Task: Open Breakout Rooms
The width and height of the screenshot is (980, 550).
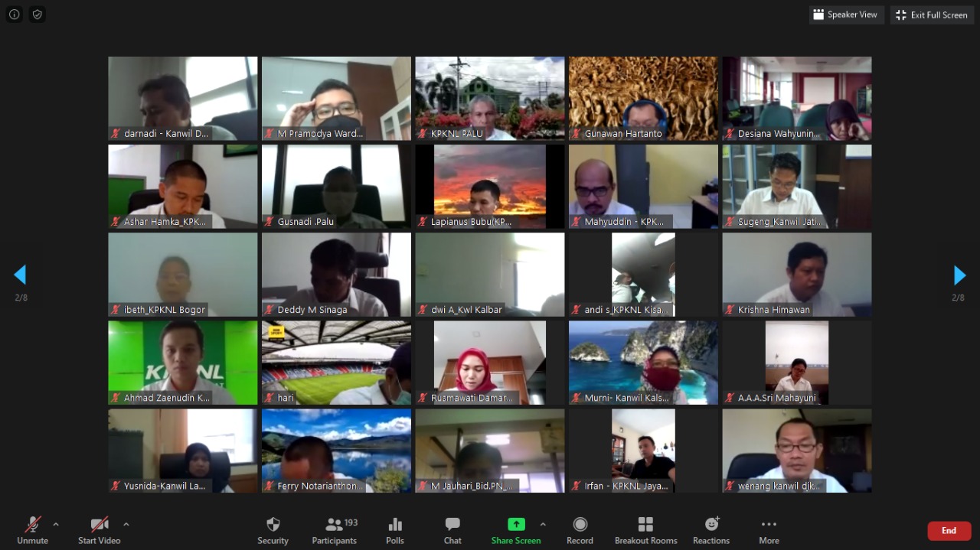Action: click(x=645, y=530)
